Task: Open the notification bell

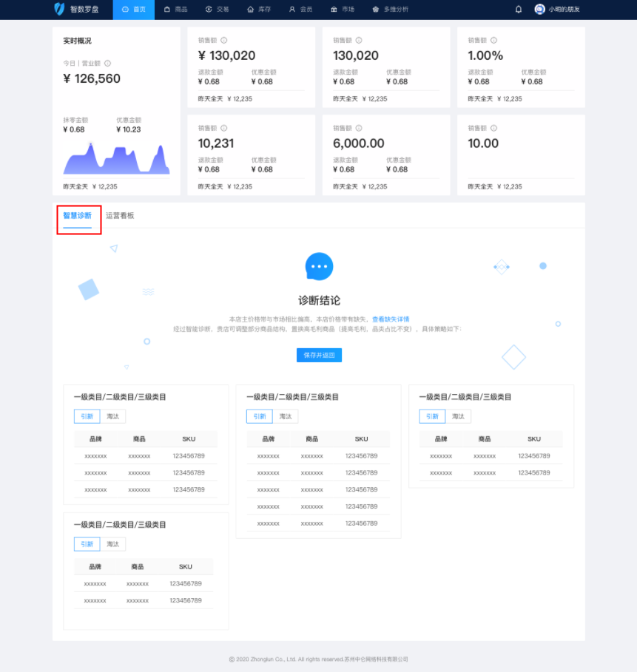Action: [518, 10]
